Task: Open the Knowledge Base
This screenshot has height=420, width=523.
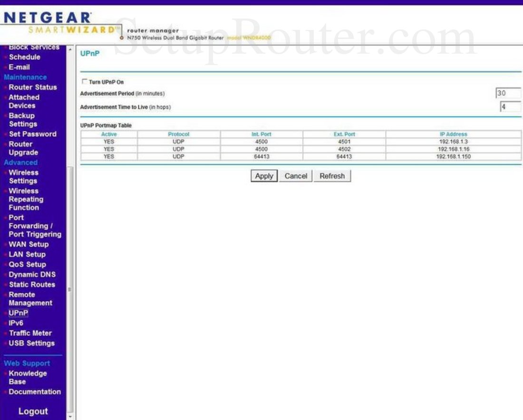Action: click(x=27, y=377)
